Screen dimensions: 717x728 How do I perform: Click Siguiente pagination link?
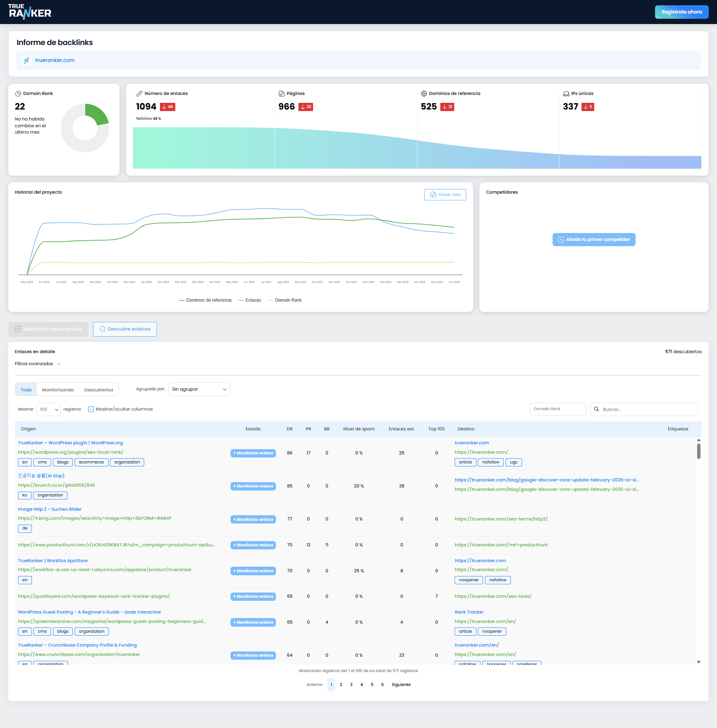401,684
